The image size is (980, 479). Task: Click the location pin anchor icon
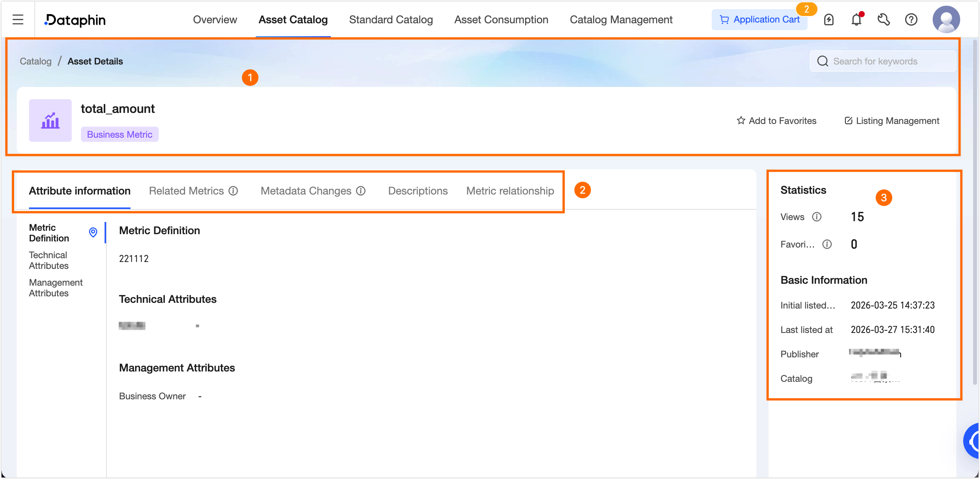click(x=93, y=232)
